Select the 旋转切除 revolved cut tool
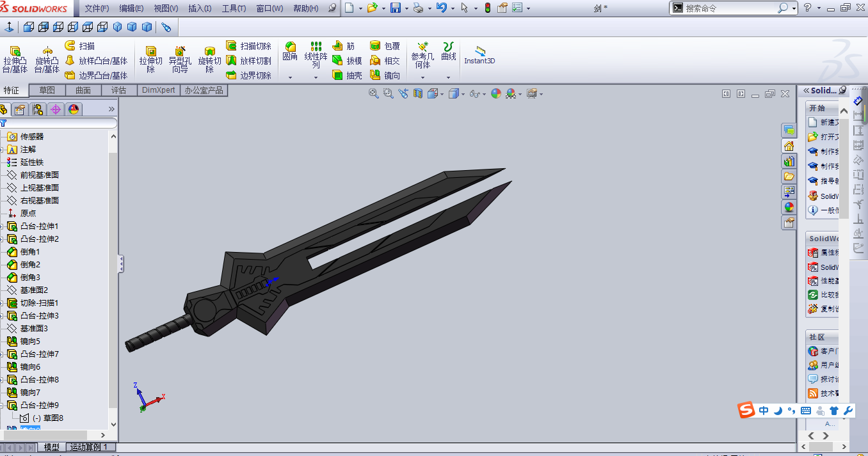 (x=209, y=59)
